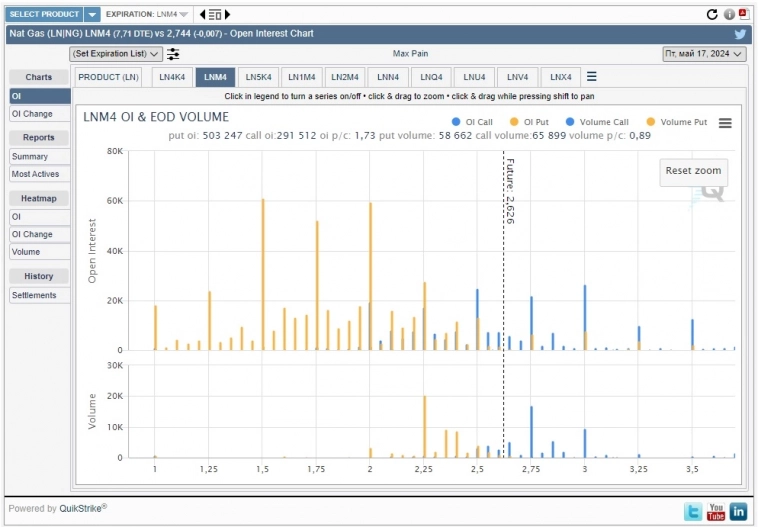Toggle the Volume Put legend series
Viewport: 758px width, 527px height.
pyautogui.click(x=681, y=123)
